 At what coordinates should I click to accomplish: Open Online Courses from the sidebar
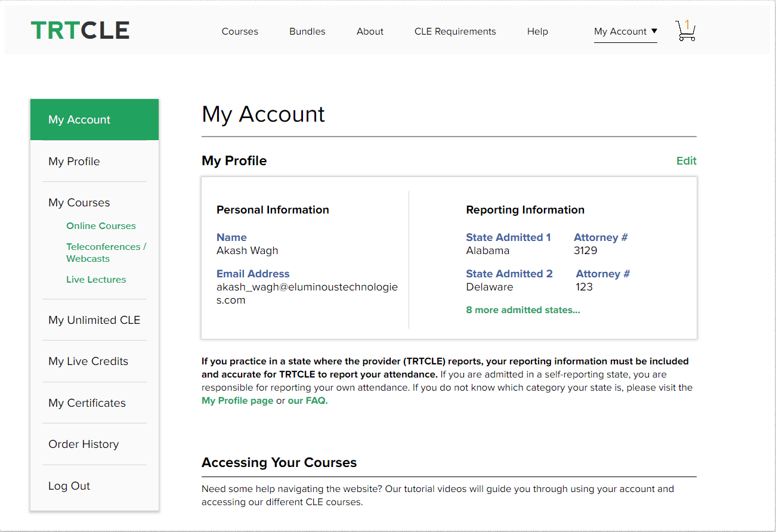click(x=101, y=225)
